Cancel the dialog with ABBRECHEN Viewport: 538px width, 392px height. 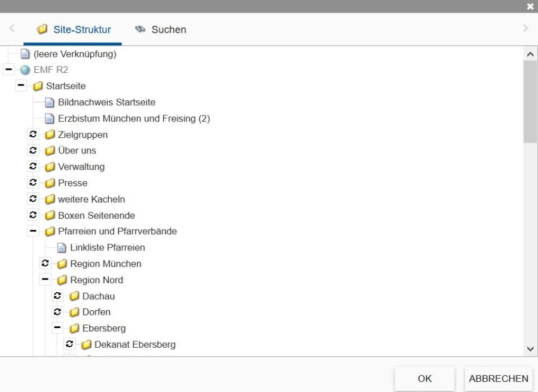(497, 378)
